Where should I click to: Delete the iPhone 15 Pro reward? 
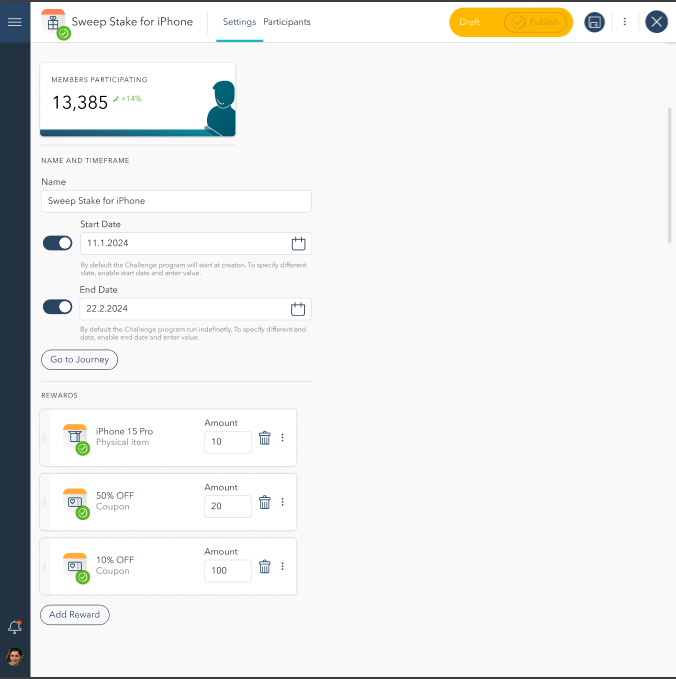(265, 438)
